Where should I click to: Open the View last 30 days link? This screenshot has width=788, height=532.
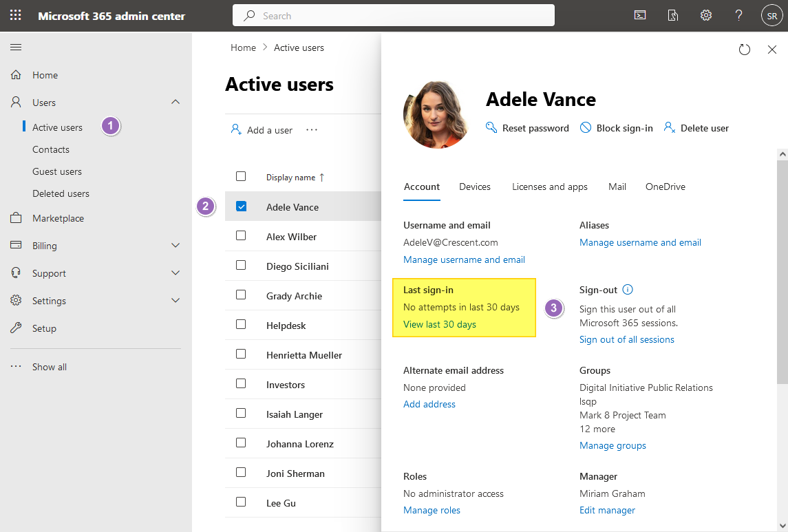[x=440, y=325]
